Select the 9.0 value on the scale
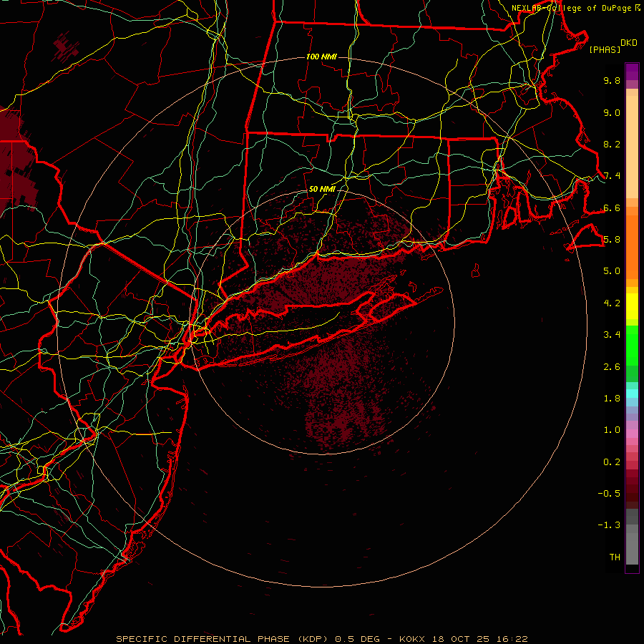Image resolution: width=644 pixels, height=644 pixels. pyautogui.click(x=612, y=112)
